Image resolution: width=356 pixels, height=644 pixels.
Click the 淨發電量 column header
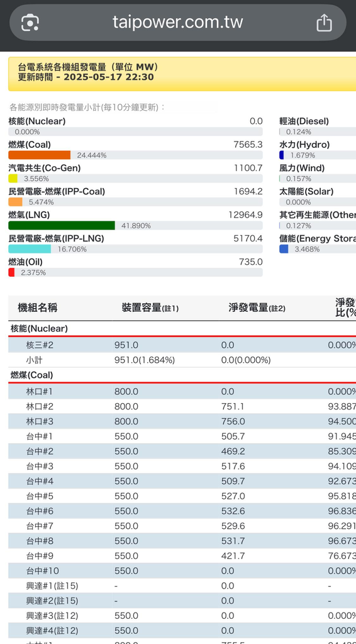[x=257, y=307]
